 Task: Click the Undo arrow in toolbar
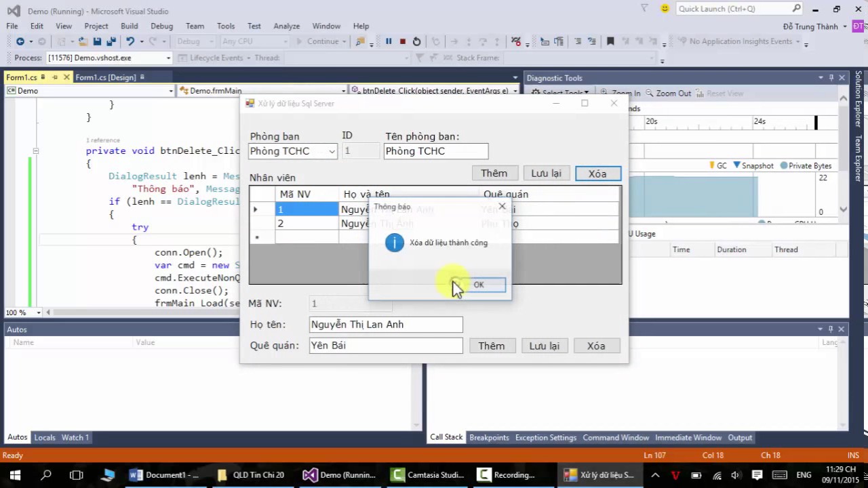tap(130, 41)
